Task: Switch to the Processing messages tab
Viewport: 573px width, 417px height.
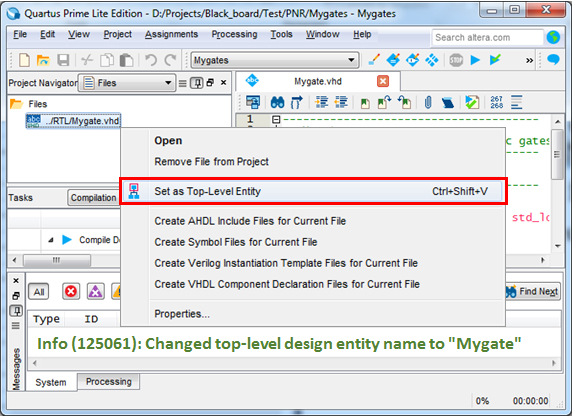Action: (x=109, y=382)
